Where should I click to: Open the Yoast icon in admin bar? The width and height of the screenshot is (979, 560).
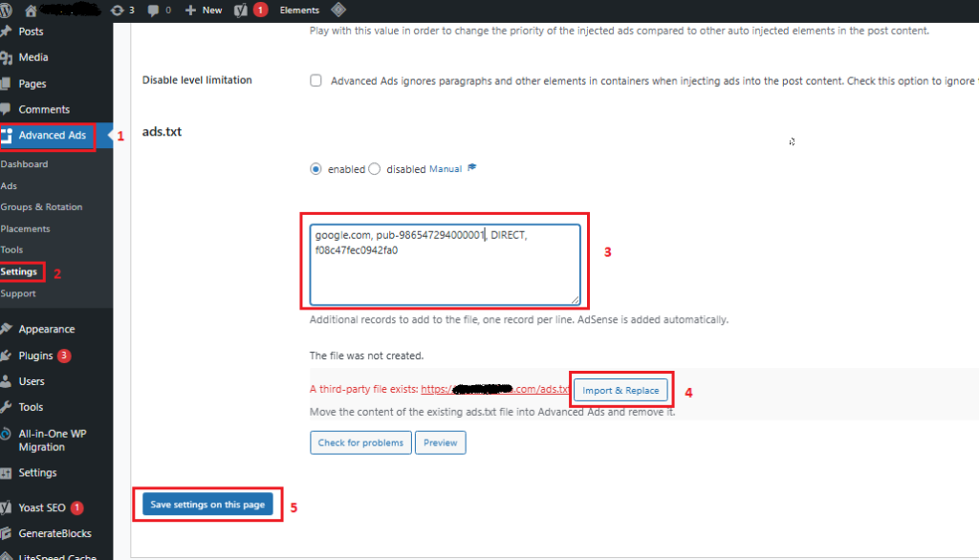pyautogui.click(x=240, y=10)
